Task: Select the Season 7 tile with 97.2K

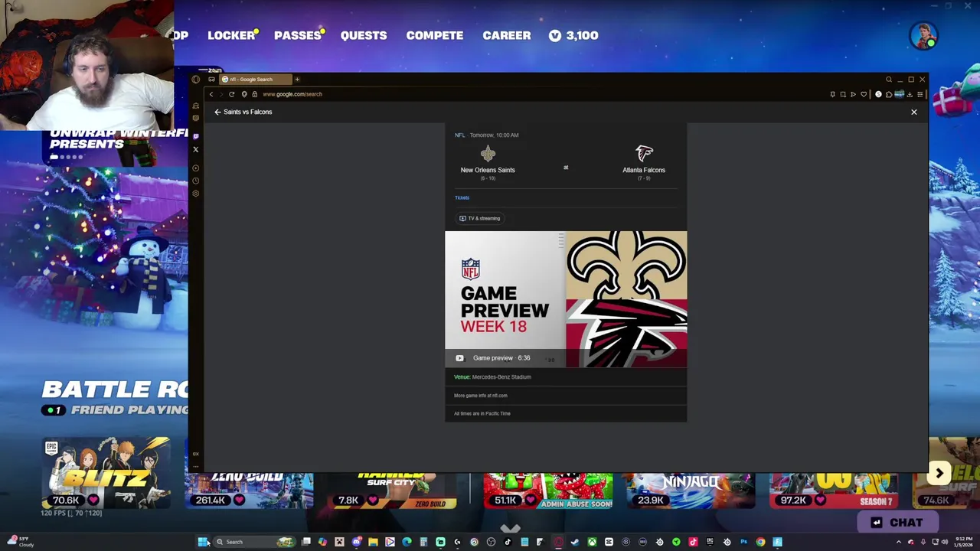Action: tap(834, 491)
